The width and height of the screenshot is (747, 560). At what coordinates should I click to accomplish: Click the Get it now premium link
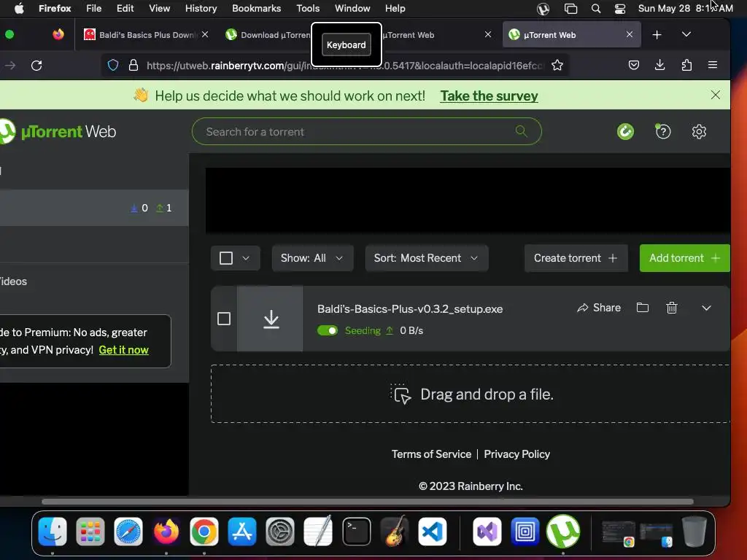[124, 350]
